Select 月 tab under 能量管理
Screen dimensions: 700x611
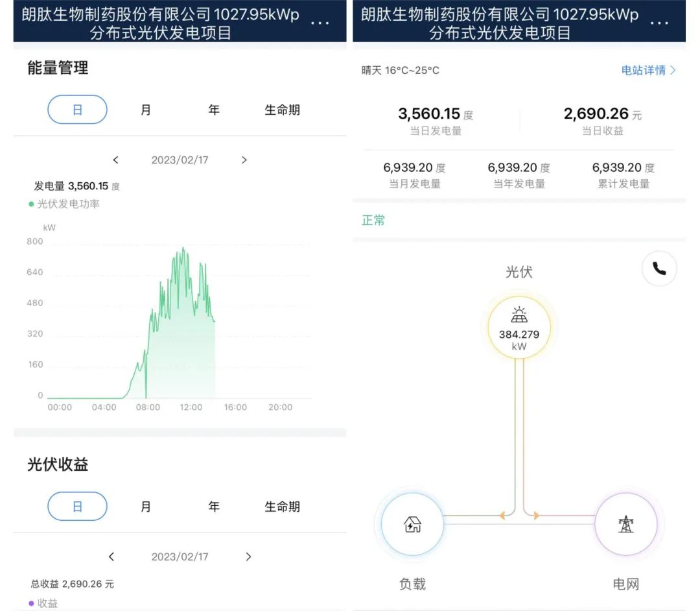(146, 110)
